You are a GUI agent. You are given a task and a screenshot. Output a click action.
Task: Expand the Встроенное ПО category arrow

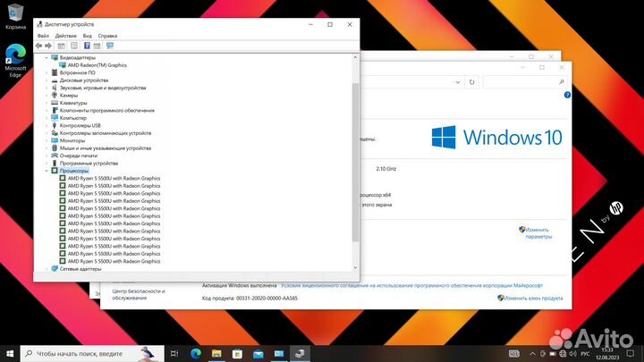47,72
